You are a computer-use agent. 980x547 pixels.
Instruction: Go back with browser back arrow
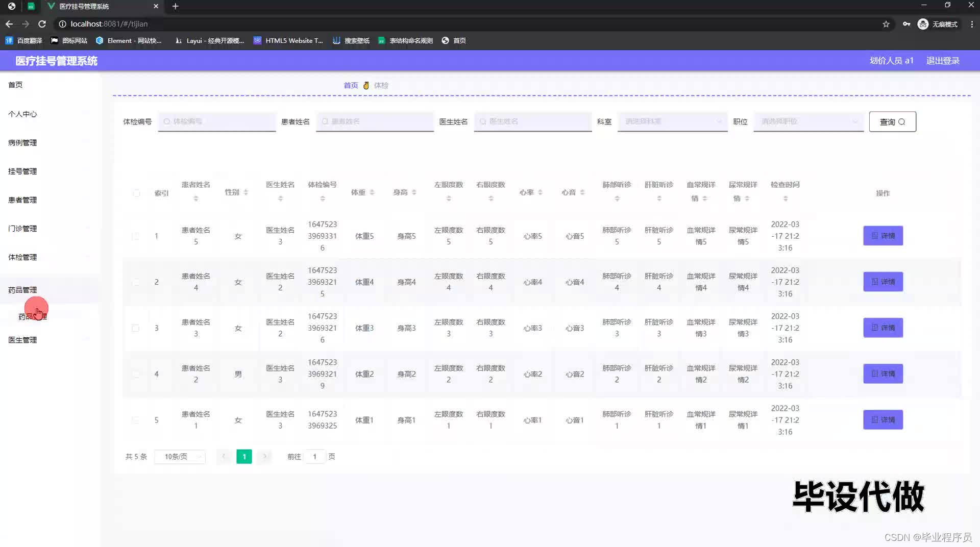9,24
